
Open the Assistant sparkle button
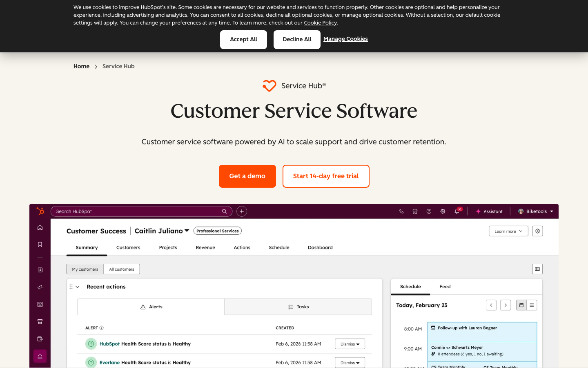coord(489,211)
